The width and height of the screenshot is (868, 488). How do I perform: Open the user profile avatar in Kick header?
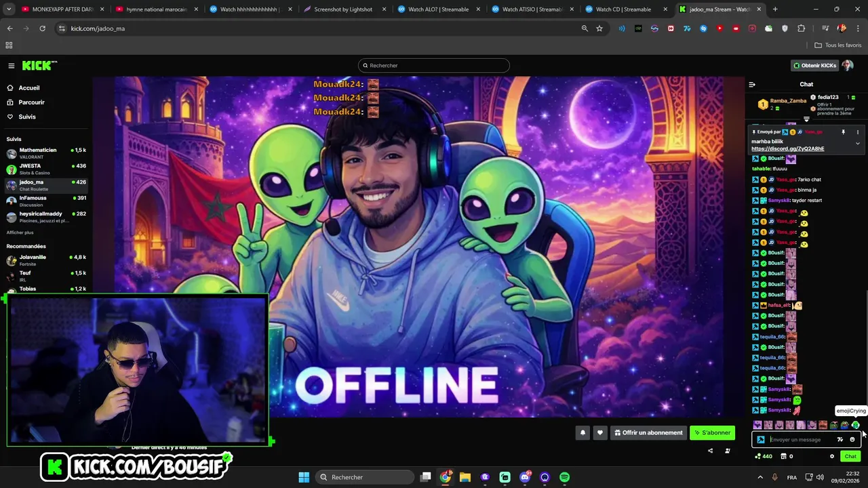[847, 66]
